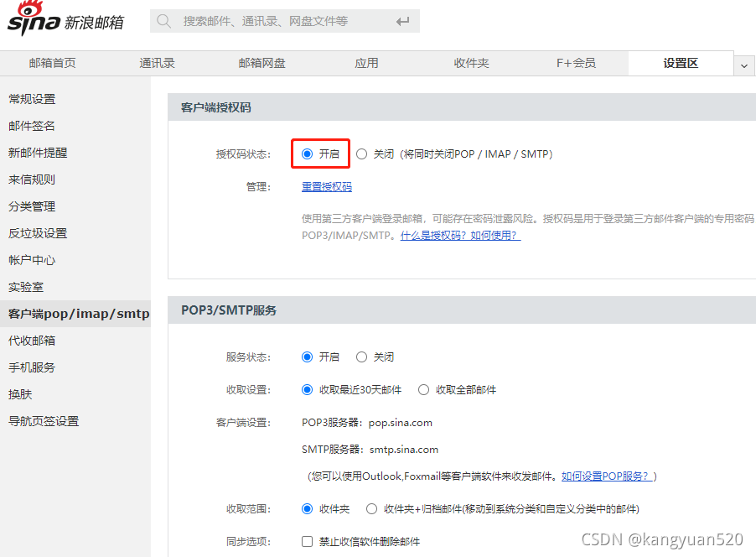Viewport: 756px width, 557px height.
Task: Check 禁止收信软件删除邮件 checkbox
Action: pos(307,542)
